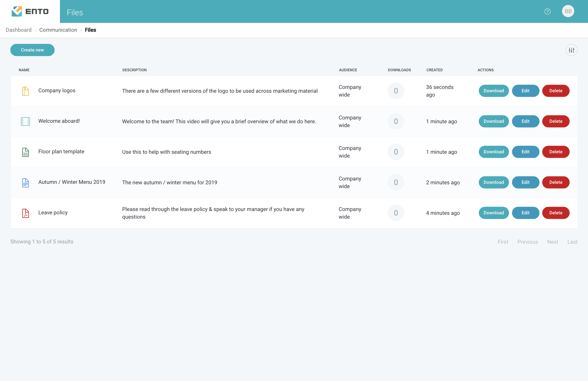Click the spreadsheet icon for Floor plan template
This screenshot has width=588, height=381.
(26, 152)
